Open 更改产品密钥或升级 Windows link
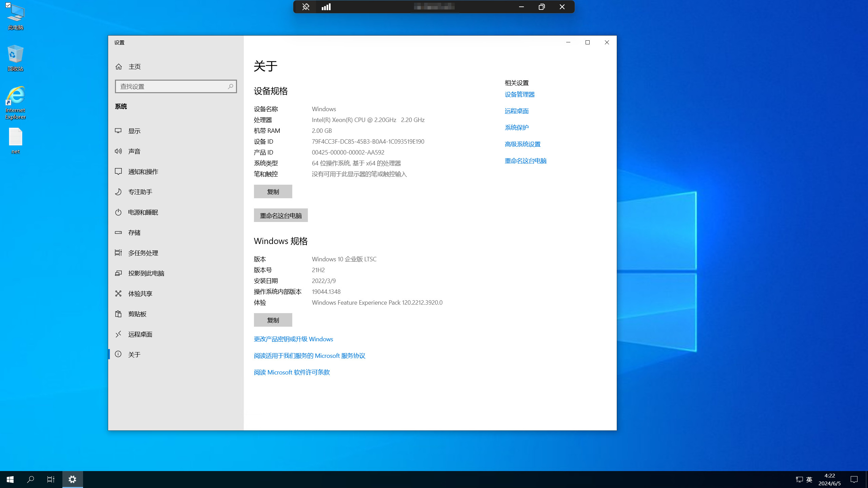The width and height of the screenshot is (868, 488). (x=293, y=339)
